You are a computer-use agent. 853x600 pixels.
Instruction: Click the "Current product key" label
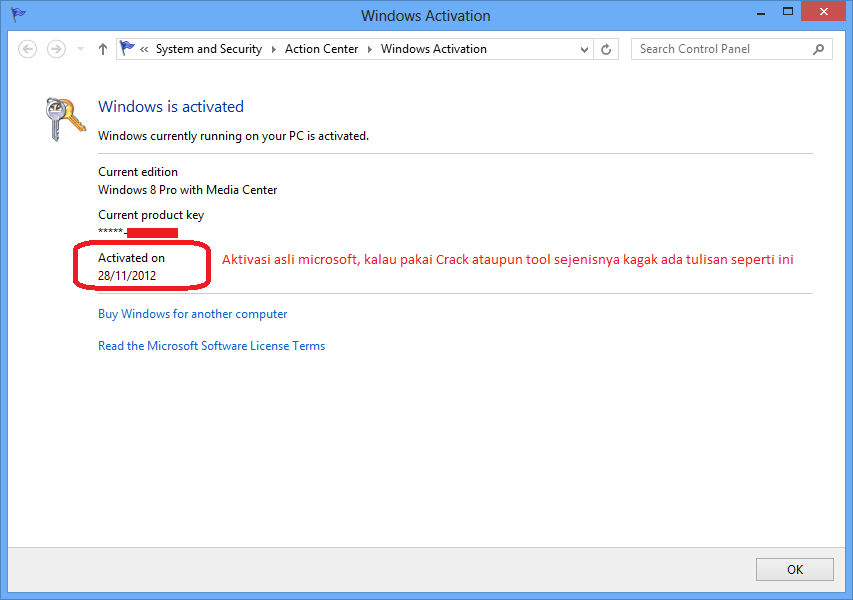pos(151,215)
